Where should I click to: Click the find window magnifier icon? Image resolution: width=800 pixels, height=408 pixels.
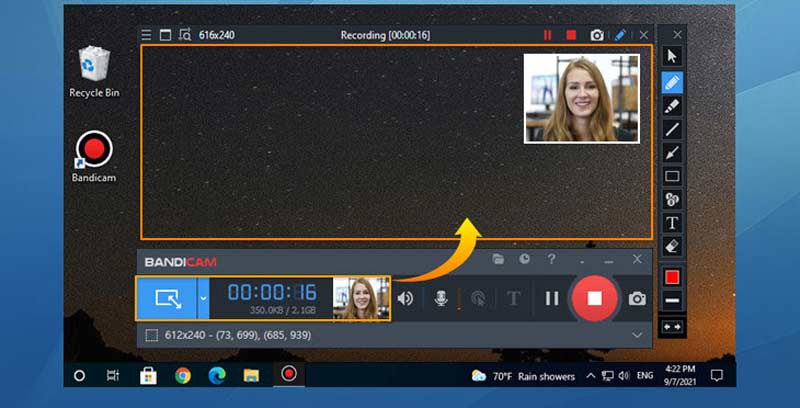point(185,35)
